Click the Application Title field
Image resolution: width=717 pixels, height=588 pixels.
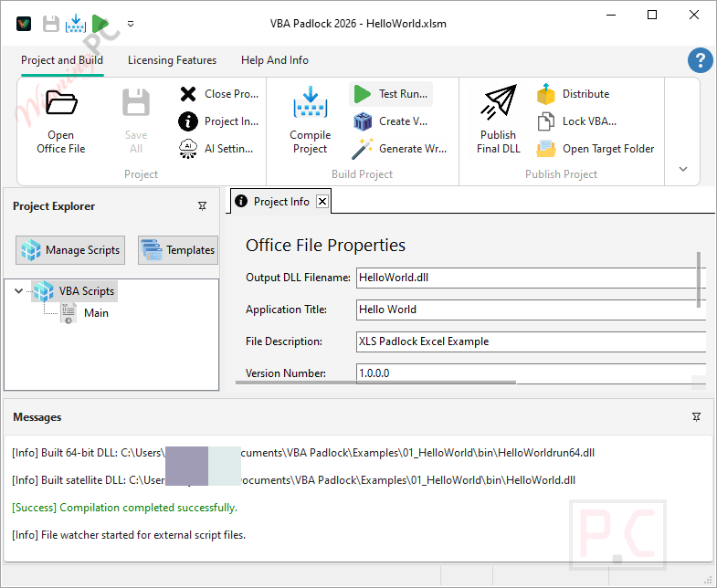[x=530, y=310]
